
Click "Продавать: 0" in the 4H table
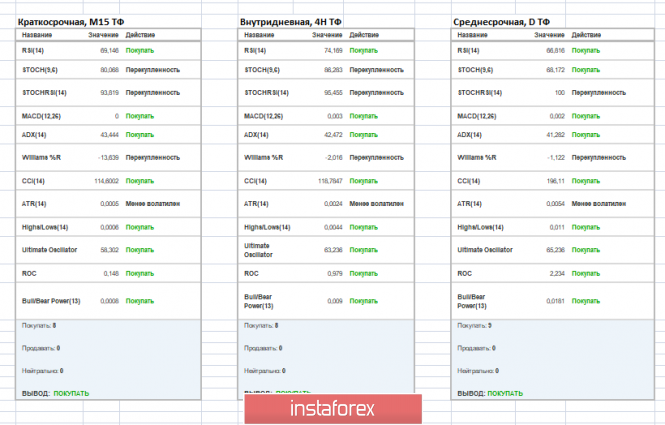point(263,348)
